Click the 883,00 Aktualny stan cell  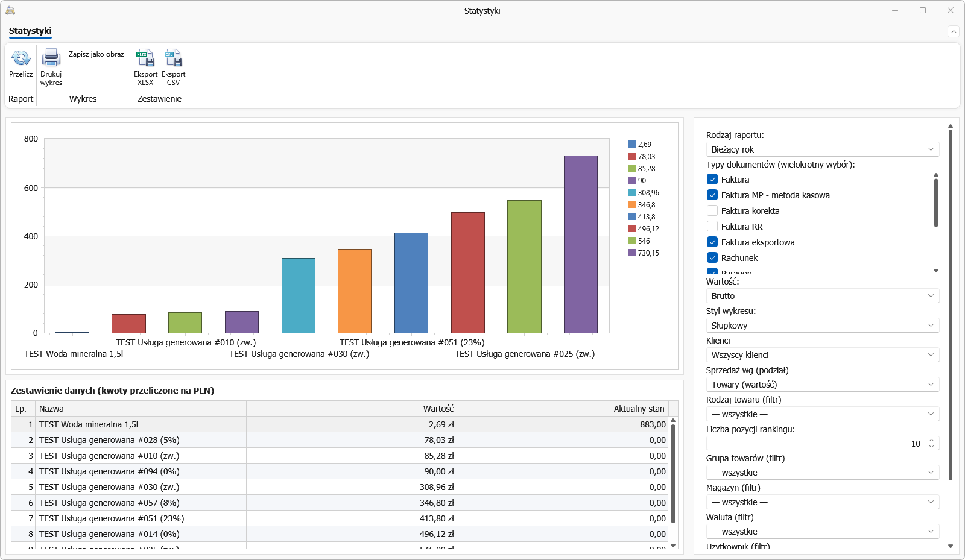tap(563, 424)
